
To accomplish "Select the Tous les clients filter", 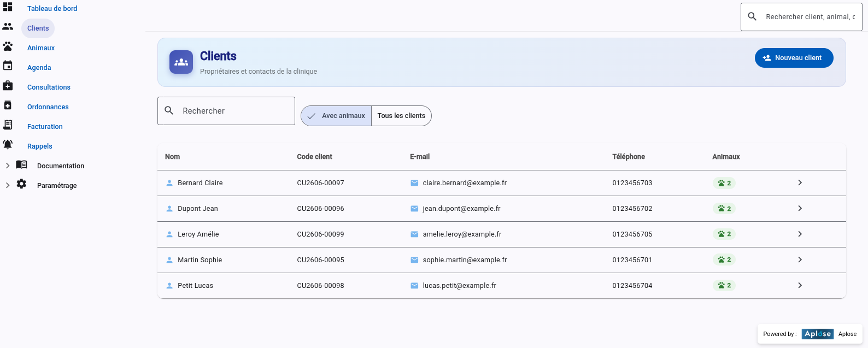I will 401,116.
